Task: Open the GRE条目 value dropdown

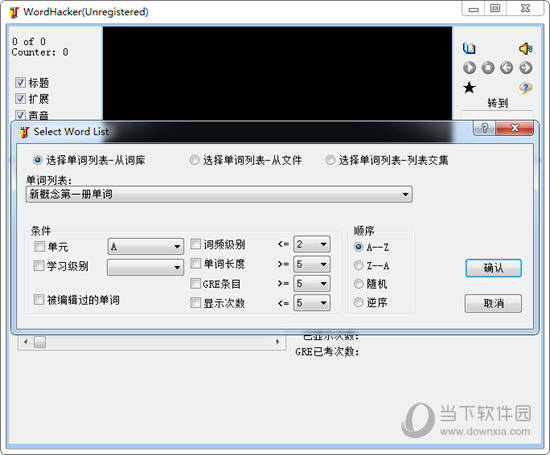Action: [x=312, y=283]
